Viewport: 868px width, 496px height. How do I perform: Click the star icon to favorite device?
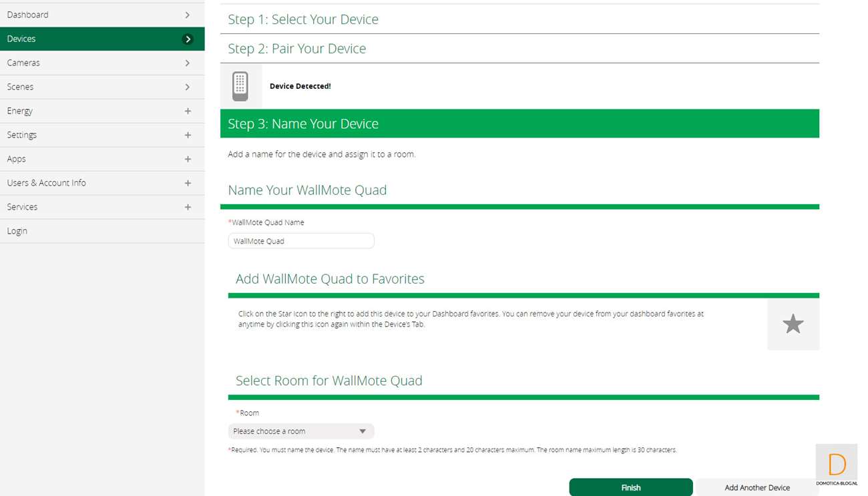(x=793, y=324)
